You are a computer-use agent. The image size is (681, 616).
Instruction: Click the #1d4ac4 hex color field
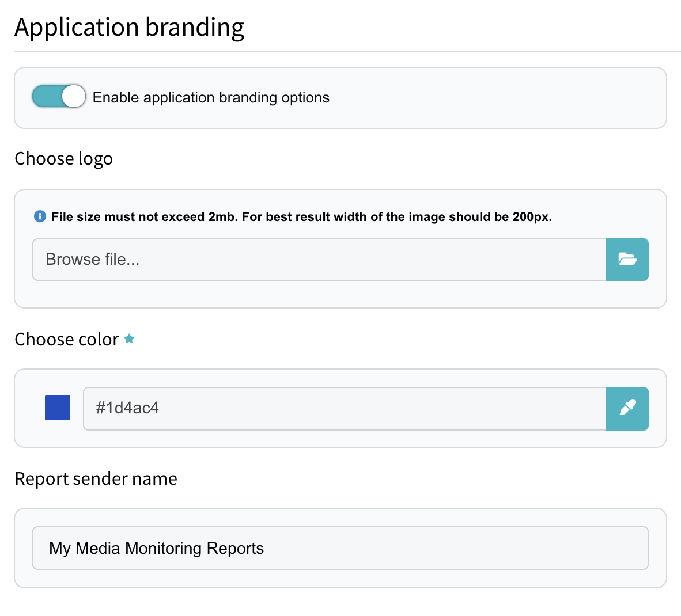click(x=345, y=409)
